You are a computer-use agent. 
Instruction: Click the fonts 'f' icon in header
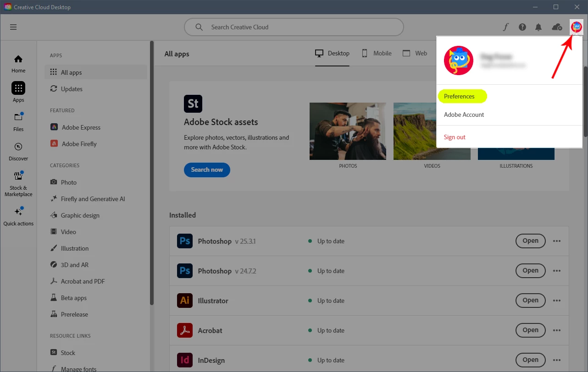coord(505,27)
